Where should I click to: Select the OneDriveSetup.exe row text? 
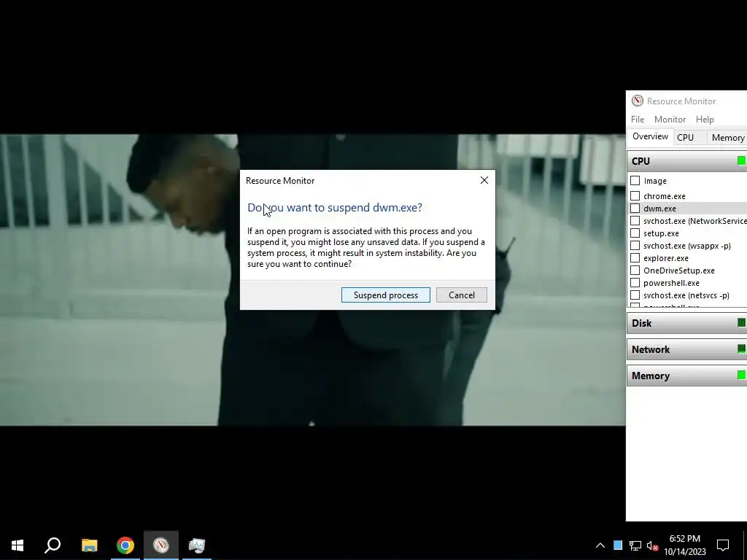pyautogui.click(x=679, y=271)
